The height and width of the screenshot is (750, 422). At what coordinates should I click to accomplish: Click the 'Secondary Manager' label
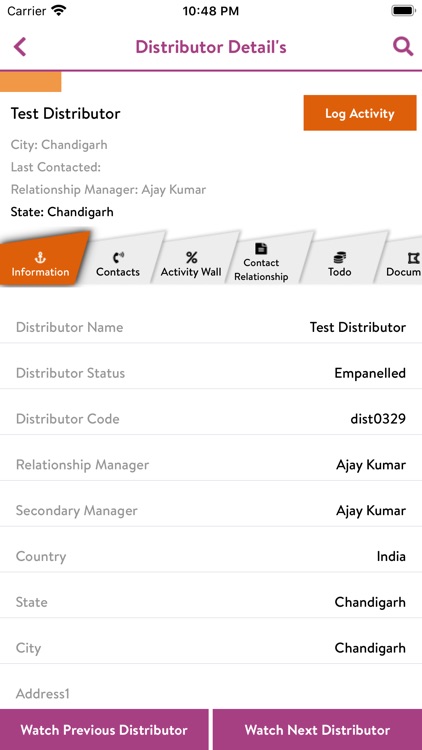pos(77,511)
